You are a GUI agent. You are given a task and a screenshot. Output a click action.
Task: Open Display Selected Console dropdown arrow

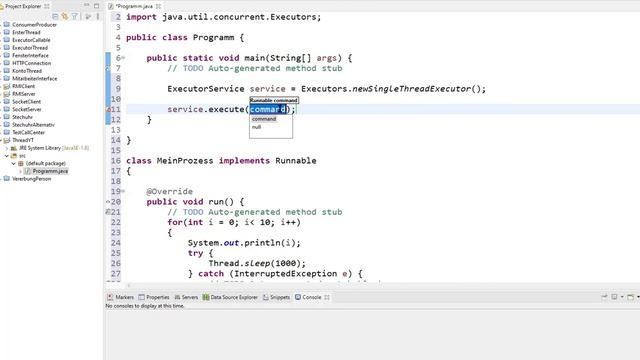[x=622, y=297]
